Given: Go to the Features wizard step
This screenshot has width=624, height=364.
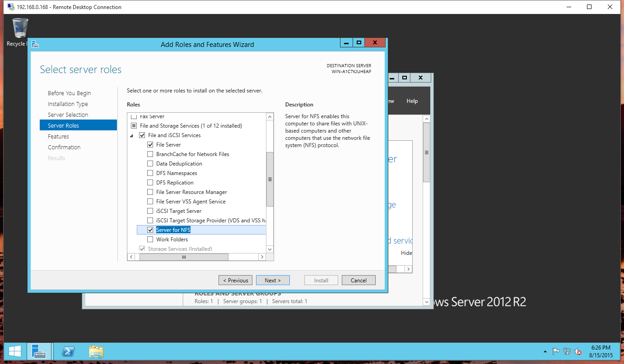Looking at the screenshot, I should (58, 136).
